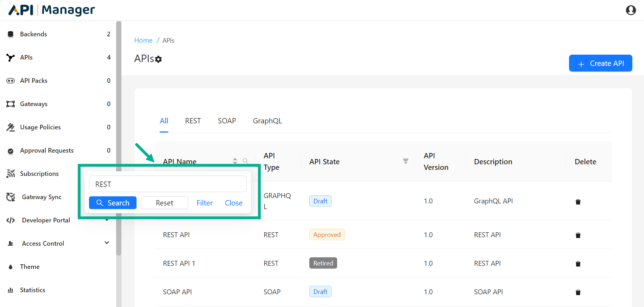Screen dimensions: 644x307
Task: Delete the REST API 1 row
Action: [x=577, y=264]
